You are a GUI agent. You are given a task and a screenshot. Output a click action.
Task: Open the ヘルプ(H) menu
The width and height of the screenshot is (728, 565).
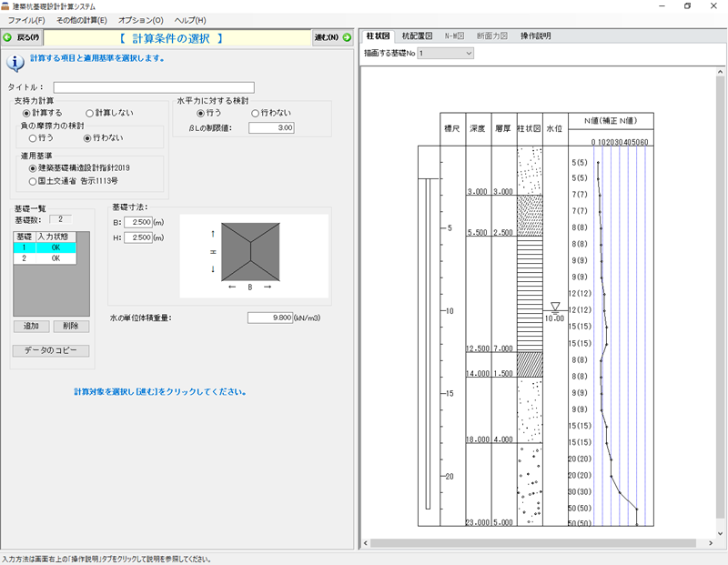click(190, 20)
